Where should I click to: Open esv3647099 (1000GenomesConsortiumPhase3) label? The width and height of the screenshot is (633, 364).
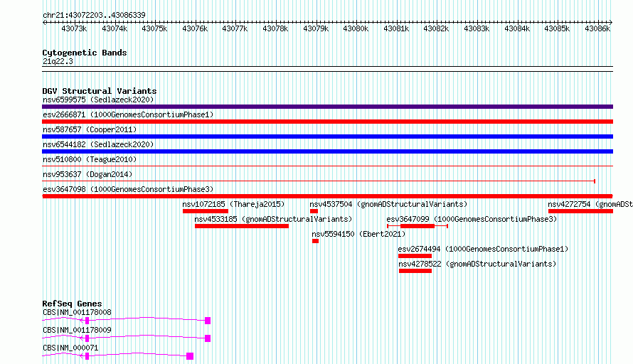click(472, 219)
